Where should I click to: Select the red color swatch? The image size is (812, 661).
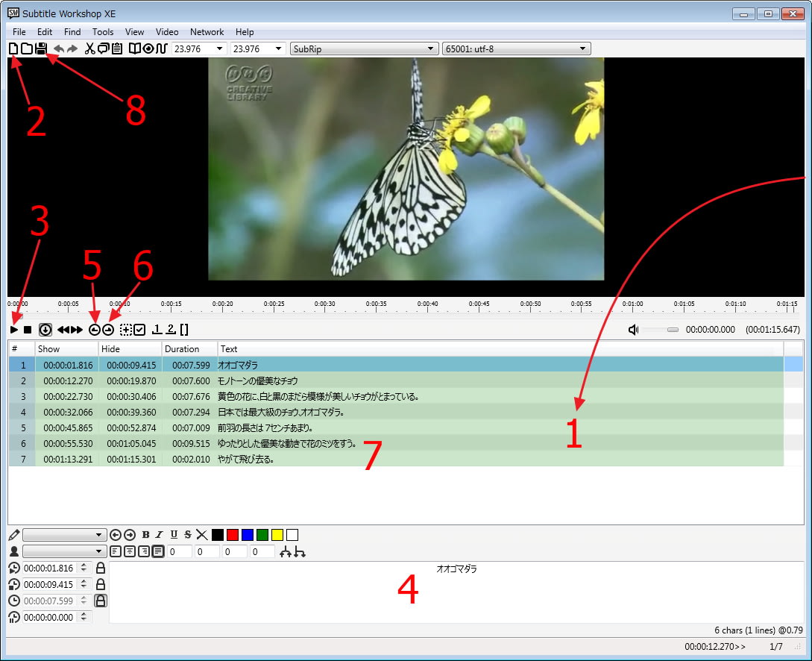pyautogui.click(x=233, y=535)
